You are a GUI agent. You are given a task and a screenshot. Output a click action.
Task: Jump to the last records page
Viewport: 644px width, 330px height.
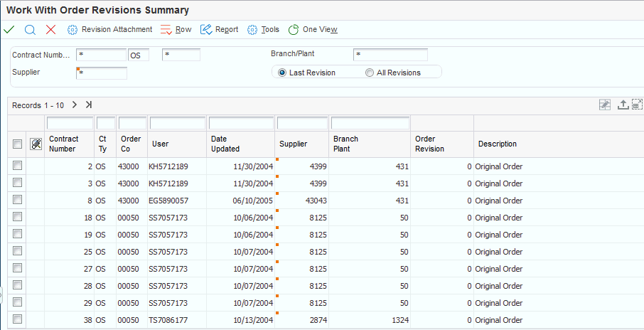click(x=88, y=105)
